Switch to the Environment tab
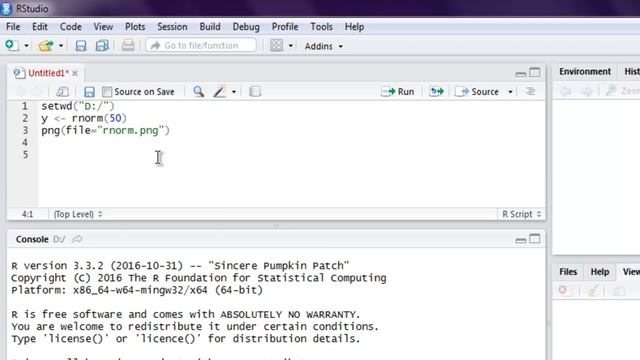640x360 pixels. click(585, 71)
